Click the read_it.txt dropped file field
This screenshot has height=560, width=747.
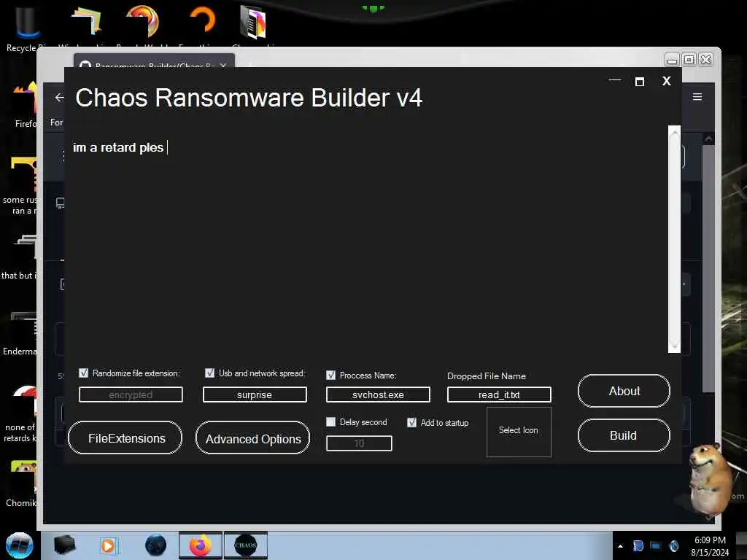point(499,394)
